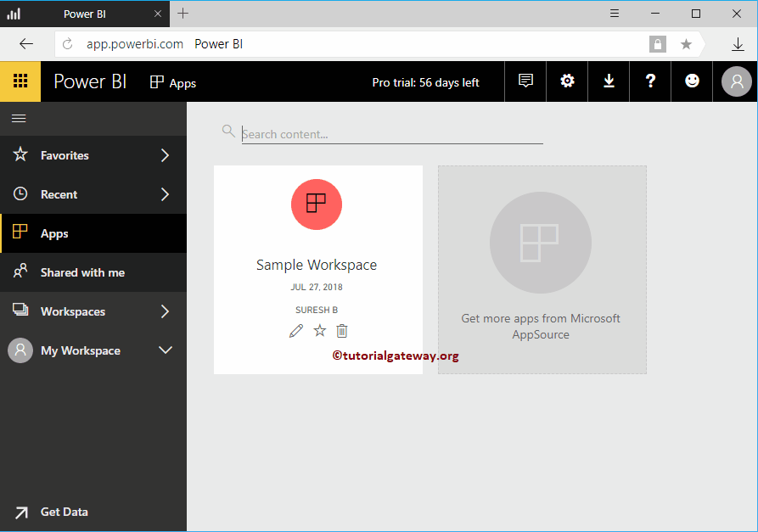Screen dimensions: 758x532
Task: Click the Power BI header logo text
Action: tap(90, 81)
